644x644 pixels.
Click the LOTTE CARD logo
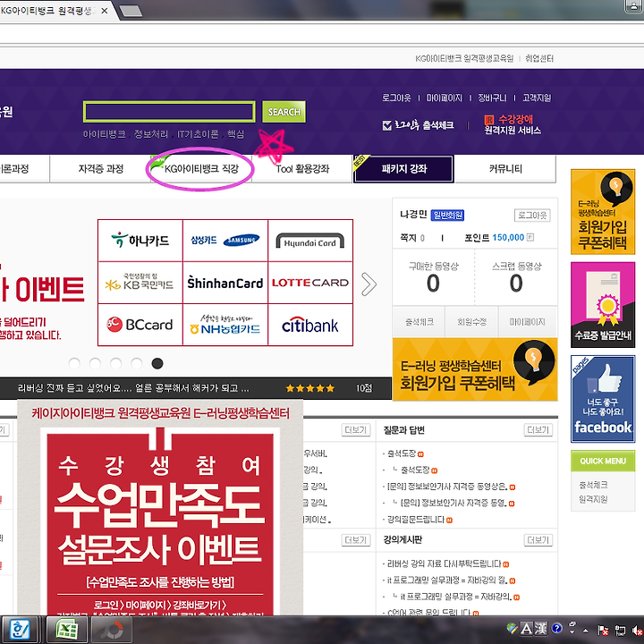pyautogui.click(x=310, y=283)
